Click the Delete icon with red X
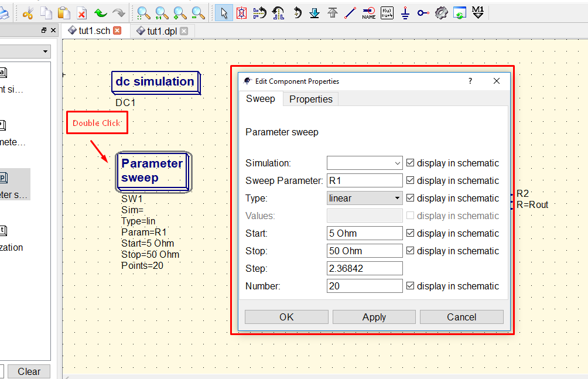 coord(82,13)
